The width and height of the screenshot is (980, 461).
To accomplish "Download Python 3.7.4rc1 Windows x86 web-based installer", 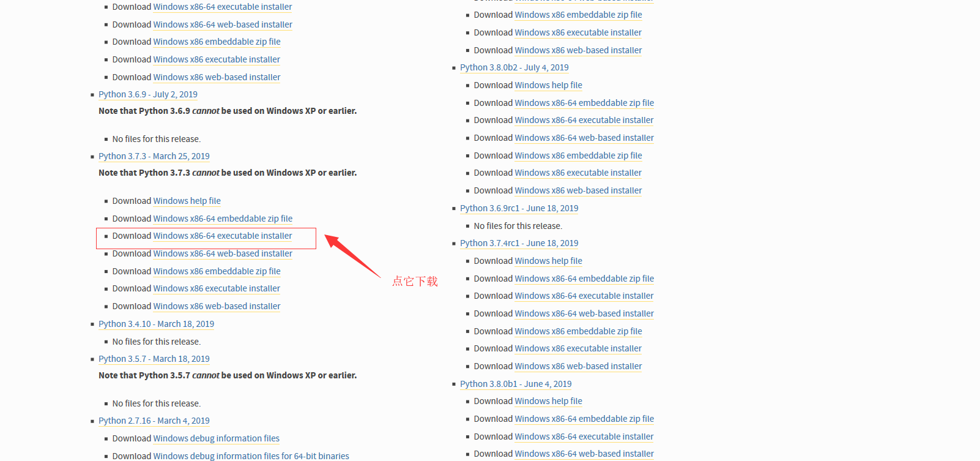I will (578, 366).
